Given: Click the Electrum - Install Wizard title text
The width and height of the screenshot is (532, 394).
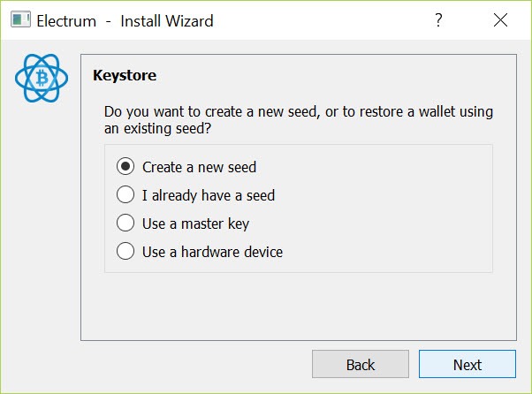Looking at the screenshot, I should click(x=125, y=21).
